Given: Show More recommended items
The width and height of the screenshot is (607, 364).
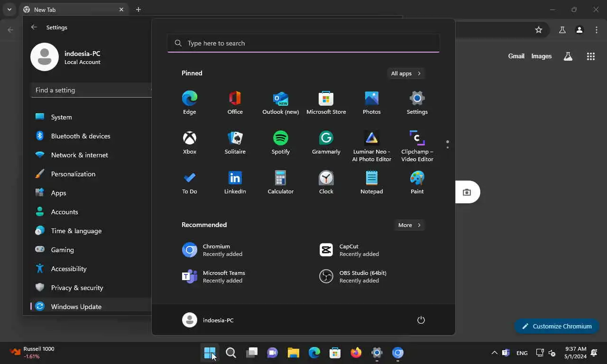Looking at the screenshot, I should (410, 225).
